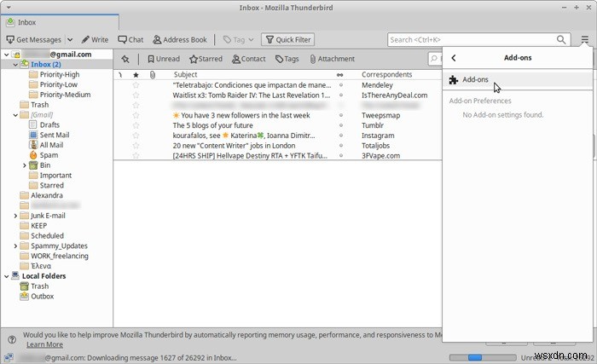Click the telemetry question mark icon
Image resolution: width=597 pixels, height=364 pixels.
[x=12, y=339]
